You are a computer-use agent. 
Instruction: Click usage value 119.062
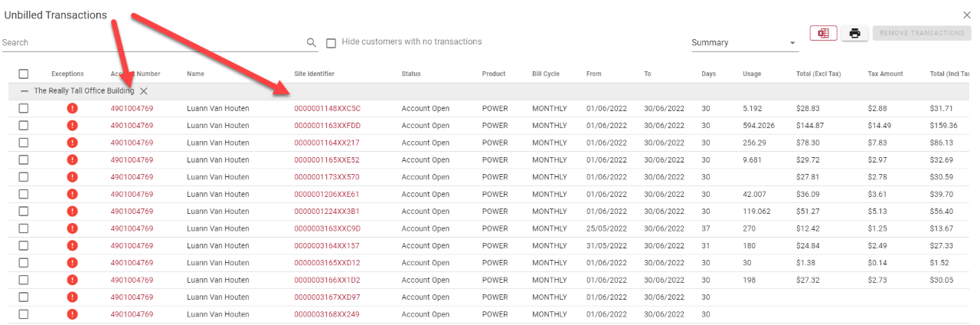[x=756, y=211]
